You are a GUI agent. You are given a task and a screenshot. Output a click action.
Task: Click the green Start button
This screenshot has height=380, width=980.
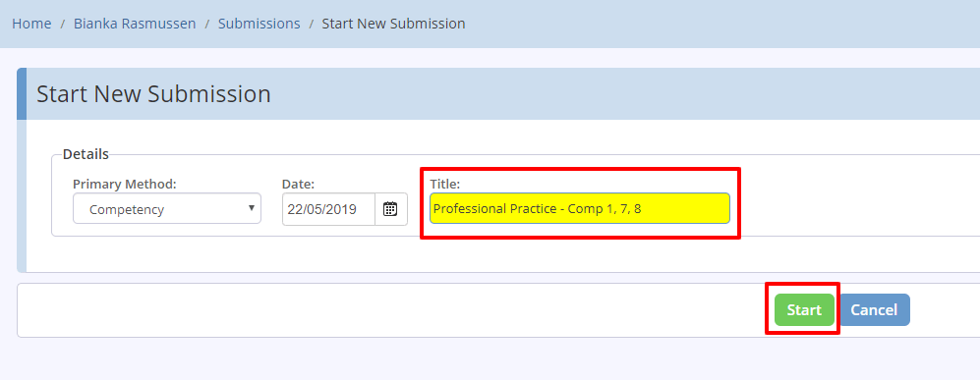pyautogui.click(x=804, y=309)
